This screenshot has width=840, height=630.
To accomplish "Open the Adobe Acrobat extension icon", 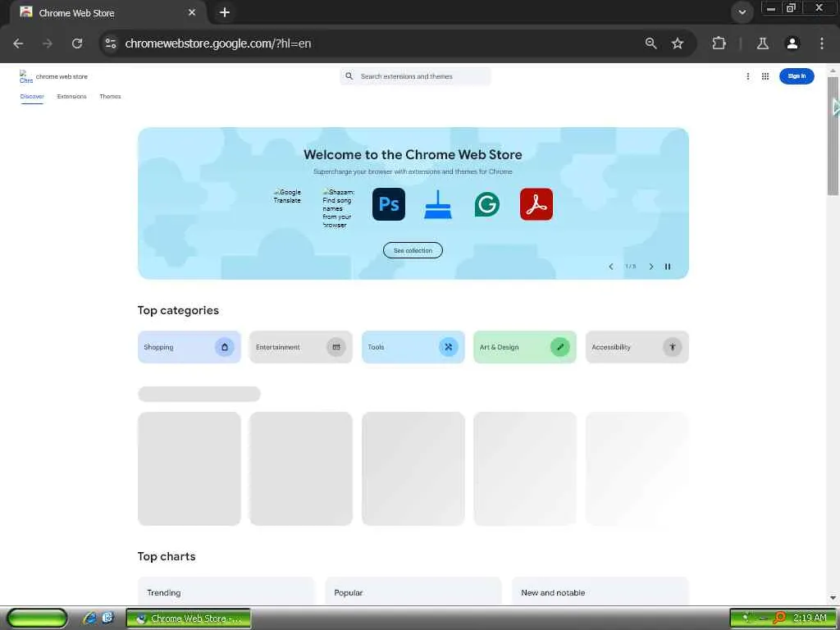I will pyautogui.click(x=536, y=204).
